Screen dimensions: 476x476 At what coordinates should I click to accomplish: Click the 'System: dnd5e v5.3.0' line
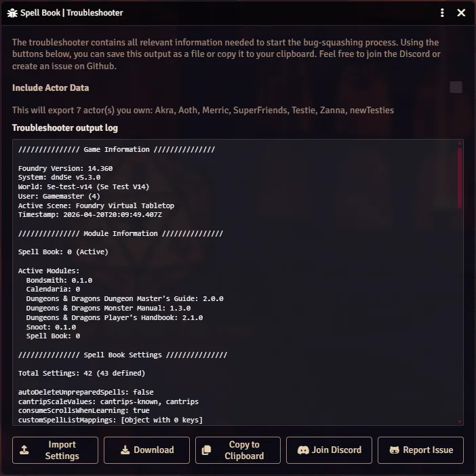(x=59, y=177)
